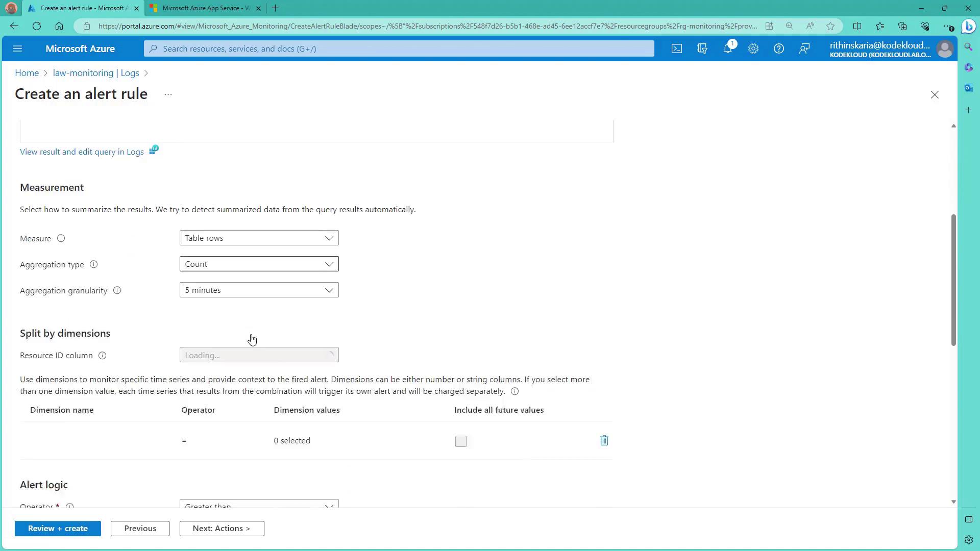Delete the dimension row with trash icon
Screen dimensions: 980x551
click(604, 441)
